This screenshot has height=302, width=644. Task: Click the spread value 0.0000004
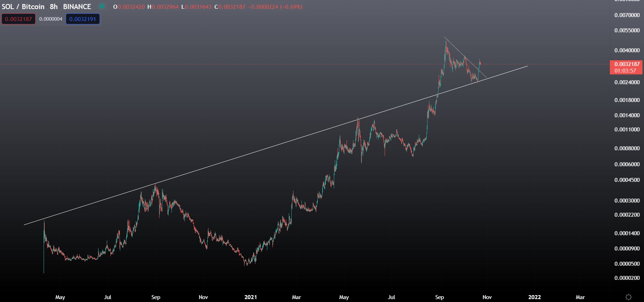click(50, 19)
